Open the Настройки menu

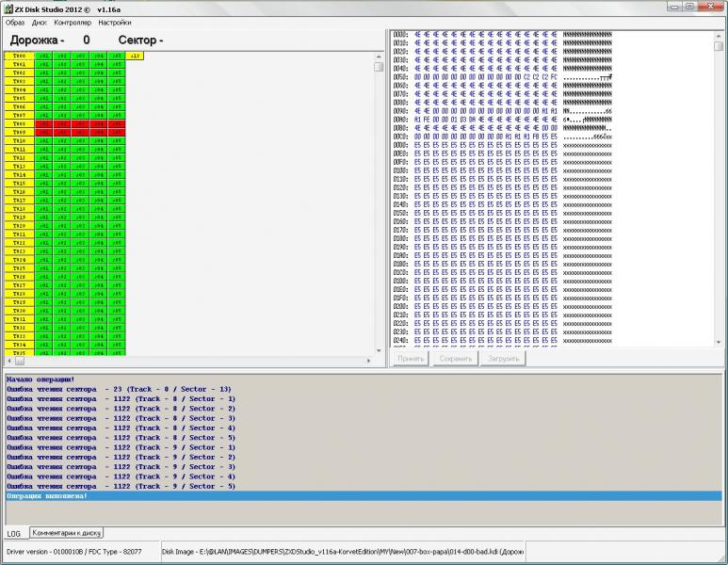tap(115, 22)
